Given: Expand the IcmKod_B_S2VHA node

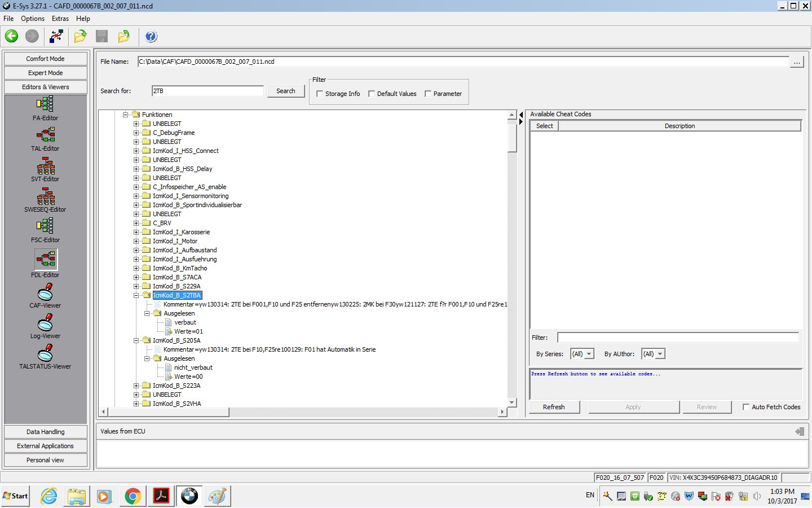Looking at the screenshot, I should (136, 404).
